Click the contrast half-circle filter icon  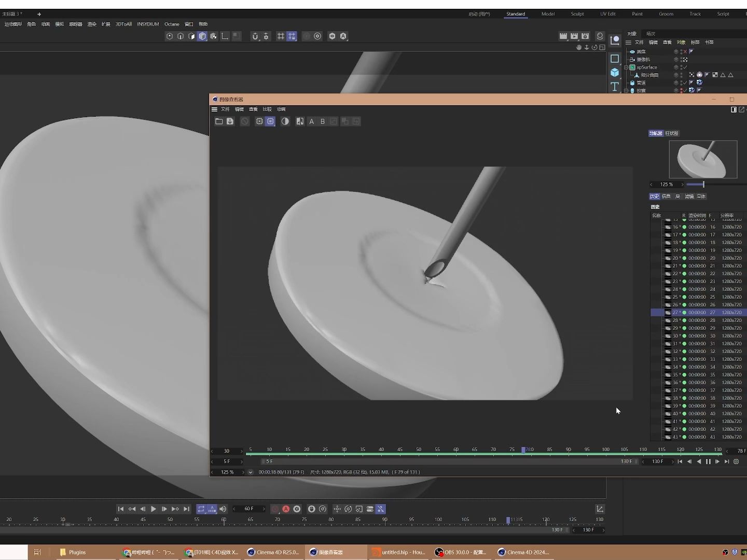pos(285,121)
